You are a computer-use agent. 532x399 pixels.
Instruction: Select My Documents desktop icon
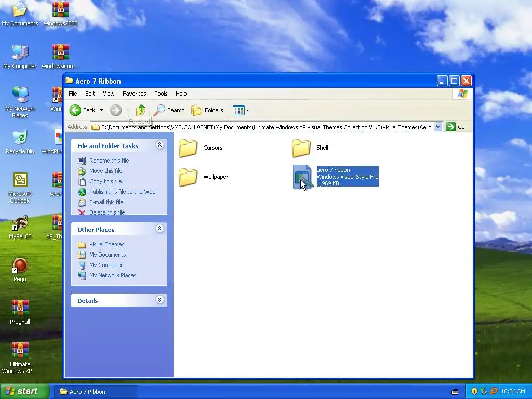pos(20,14)
